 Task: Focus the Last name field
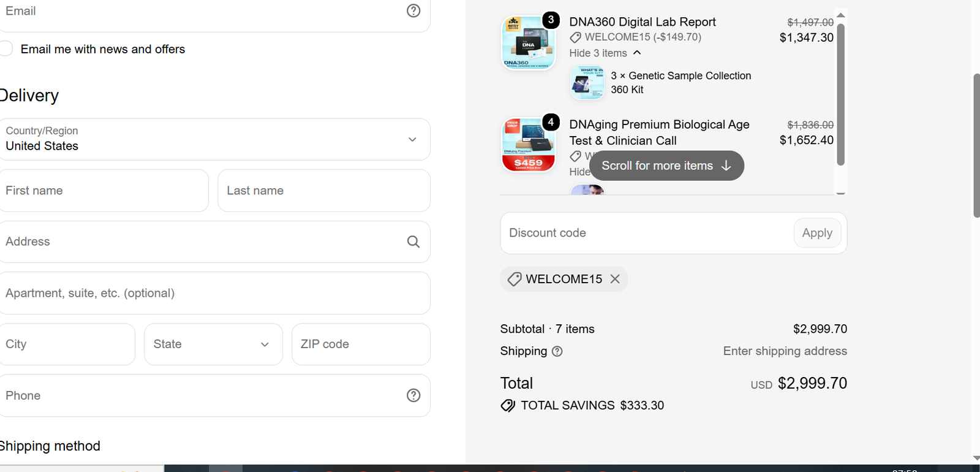click(x=324, y=191)
